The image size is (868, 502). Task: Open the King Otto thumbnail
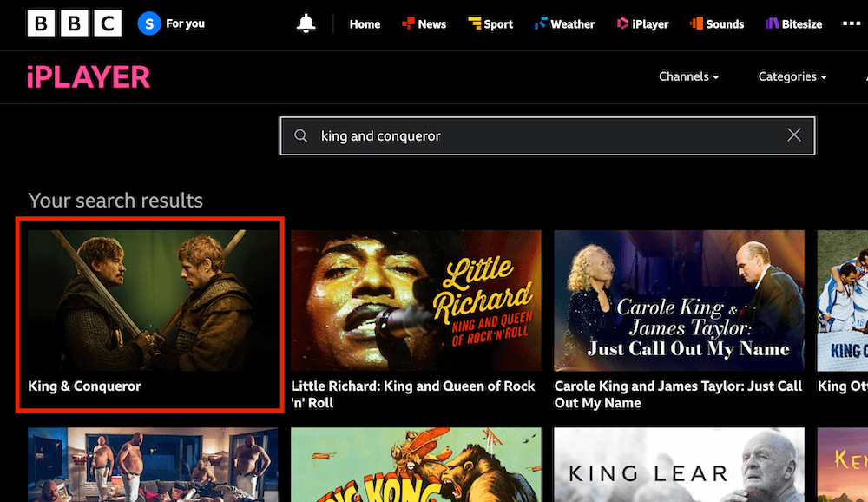843,301
